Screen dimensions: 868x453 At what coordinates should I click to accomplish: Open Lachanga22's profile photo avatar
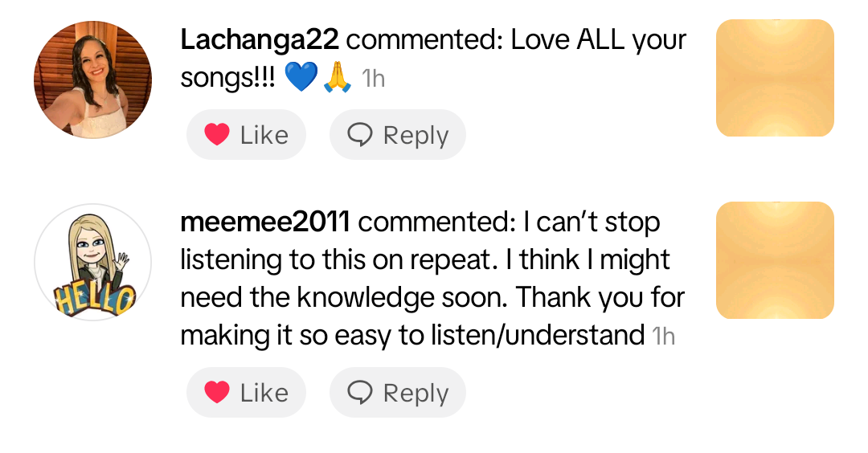click(x=92, y=80)
